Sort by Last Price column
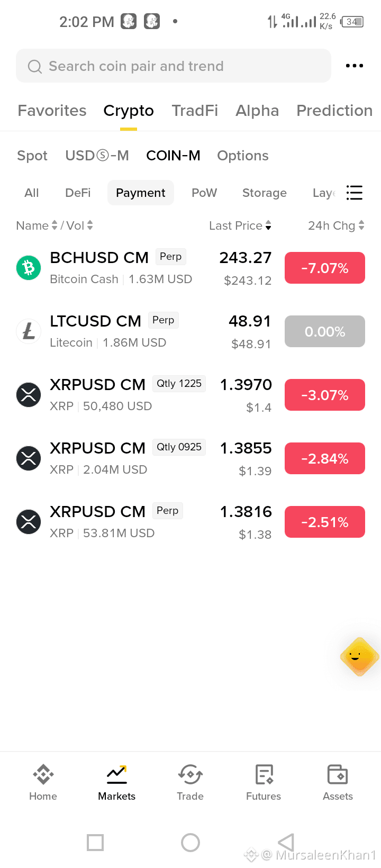Viewport: 381px width, 868px height. 240,225
